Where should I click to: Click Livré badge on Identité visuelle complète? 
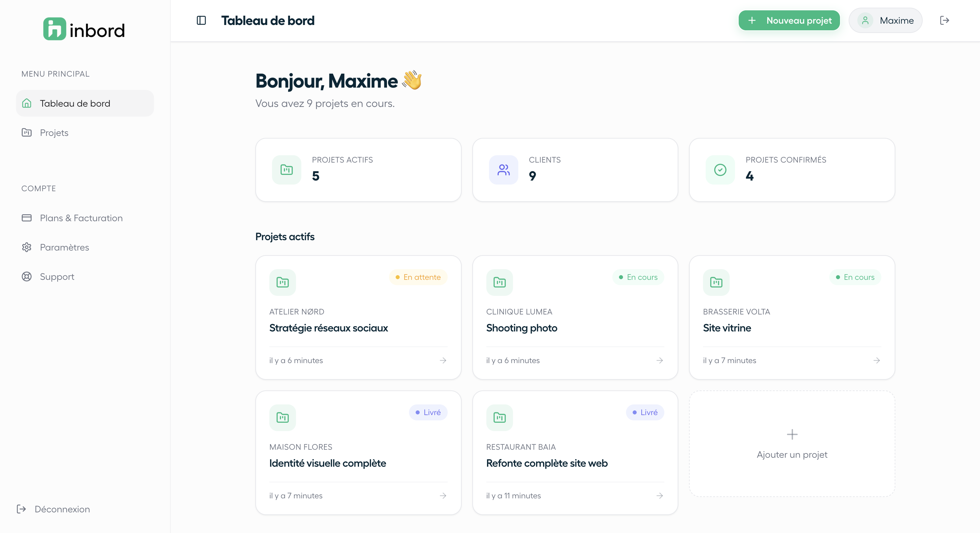point(428,412)
